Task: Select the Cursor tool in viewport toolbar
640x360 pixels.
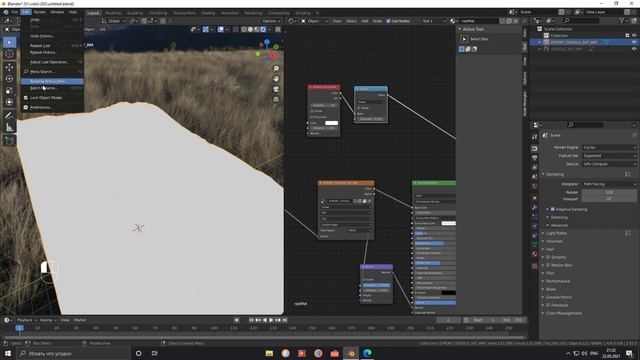Action: click(x=9, y=54)
